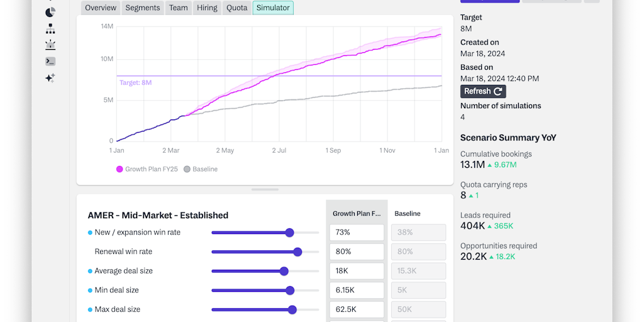Click the pink Growth Plan FY25 legend dot
The image size is (644, 322).
119,169
